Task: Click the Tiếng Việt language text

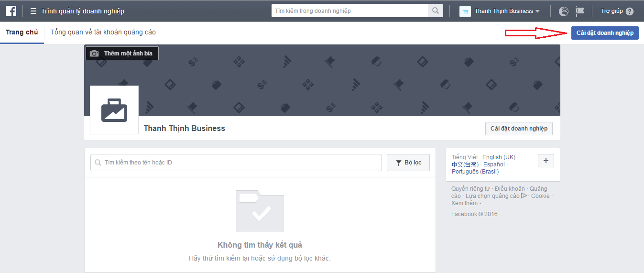Action: click(465, 157)
